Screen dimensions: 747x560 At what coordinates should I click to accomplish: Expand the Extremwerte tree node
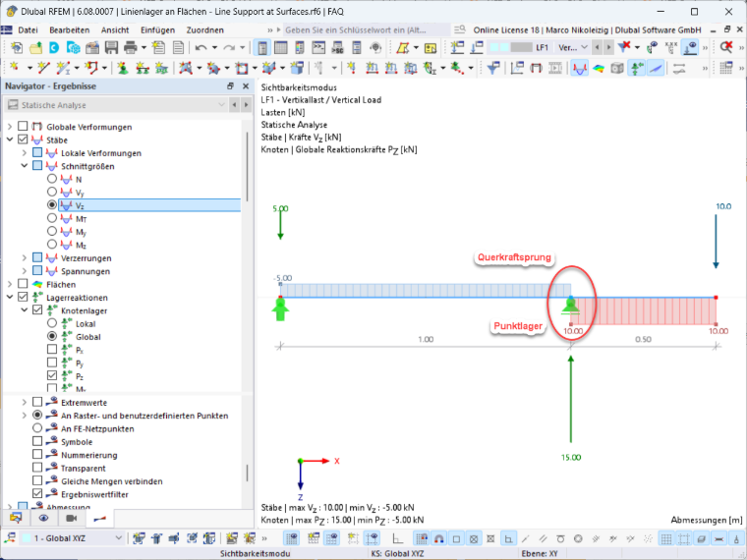point(25,403)
